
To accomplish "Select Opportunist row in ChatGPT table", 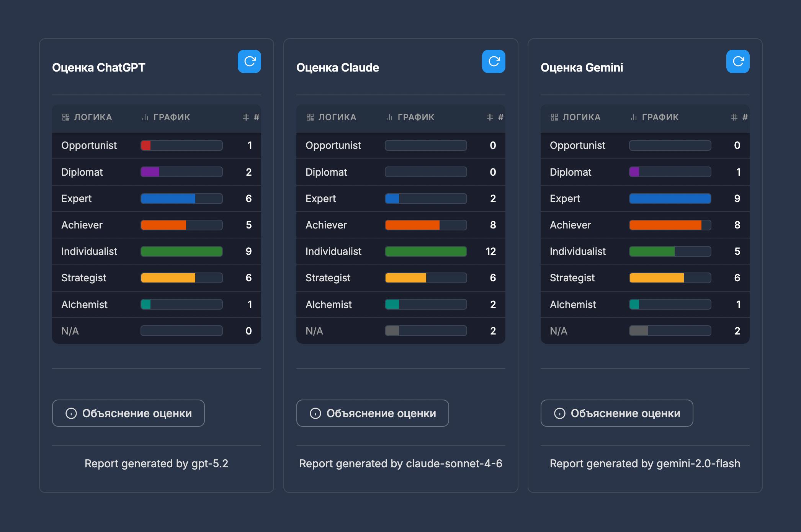I will (89, 145).
